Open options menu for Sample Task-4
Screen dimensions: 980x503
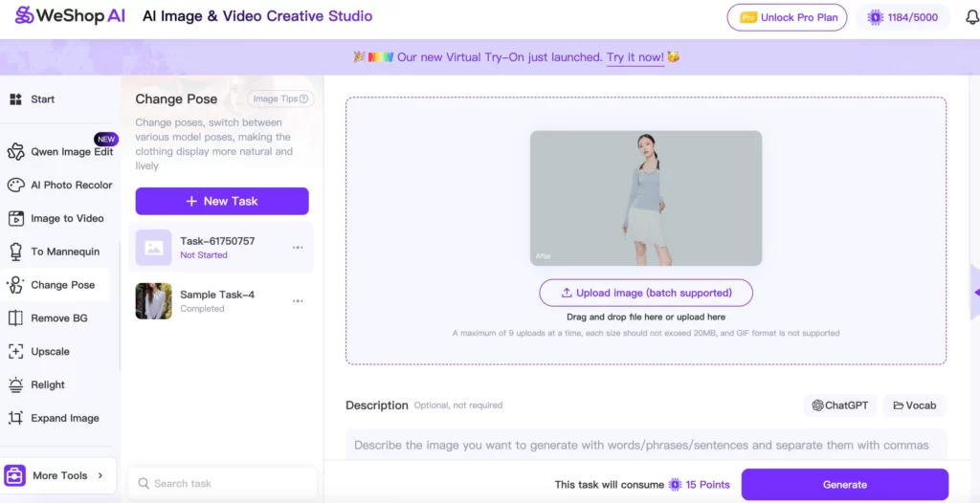(x=298, y=301)
